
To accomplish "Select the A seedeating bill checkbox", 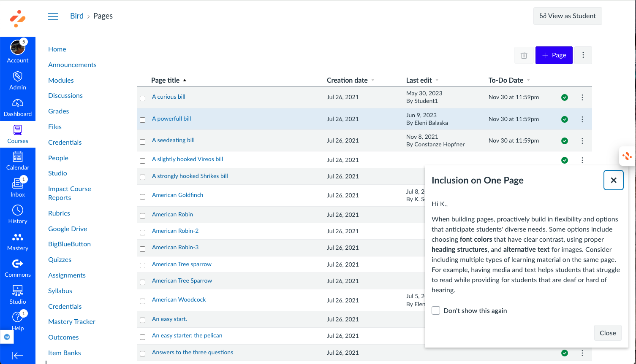I will [143, 142].
